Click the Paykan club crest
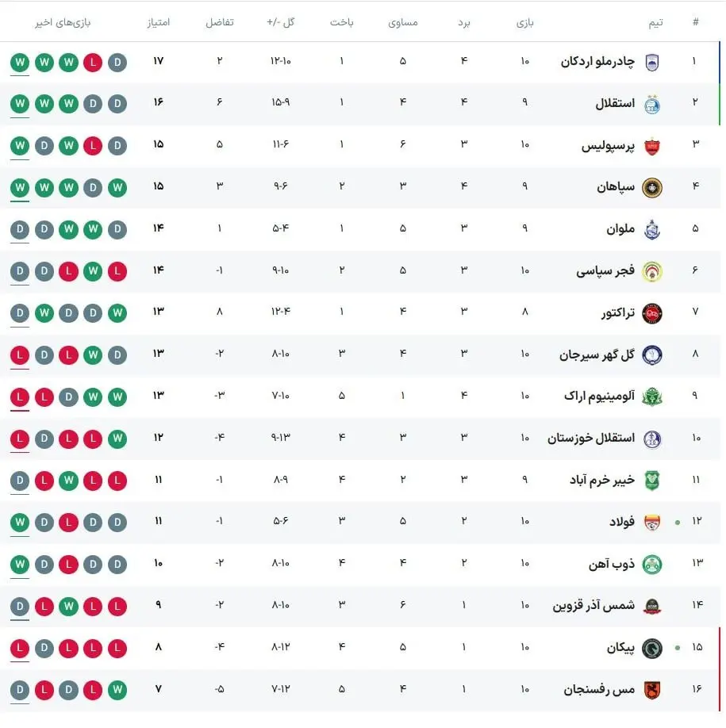The height and width of the screenshot is (728, 726). pos(651,647)
